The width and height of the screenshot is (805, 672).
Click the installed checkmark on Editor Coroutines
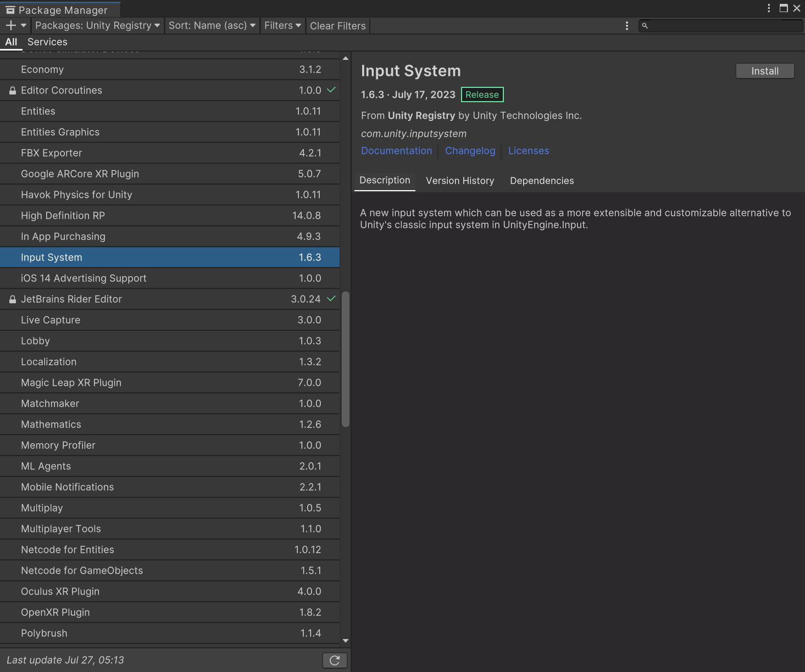point(331,90)
